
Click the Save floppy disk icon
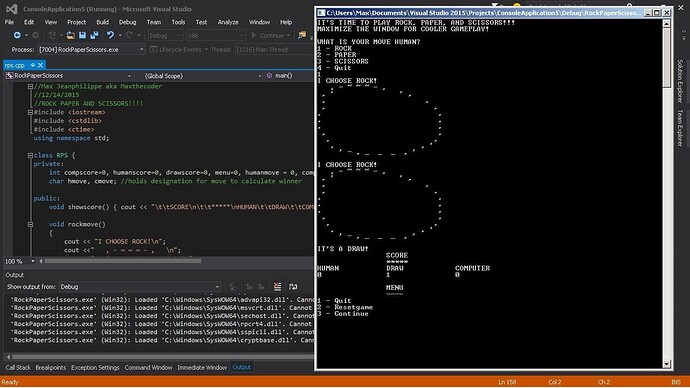82,35
